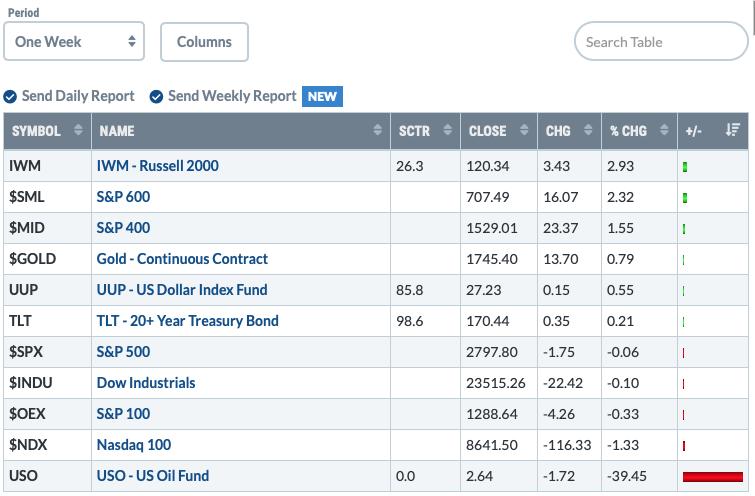Toggle the Send Weekly Report checkbox
This screenshot has width=755, height=496.
156,96
